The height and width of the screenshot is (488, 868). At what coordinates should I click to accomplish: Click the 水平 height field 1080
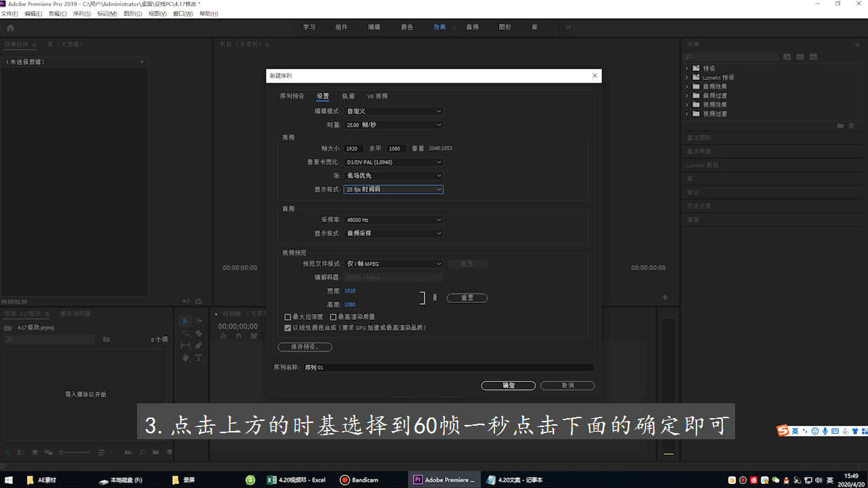tap(396, 148)
